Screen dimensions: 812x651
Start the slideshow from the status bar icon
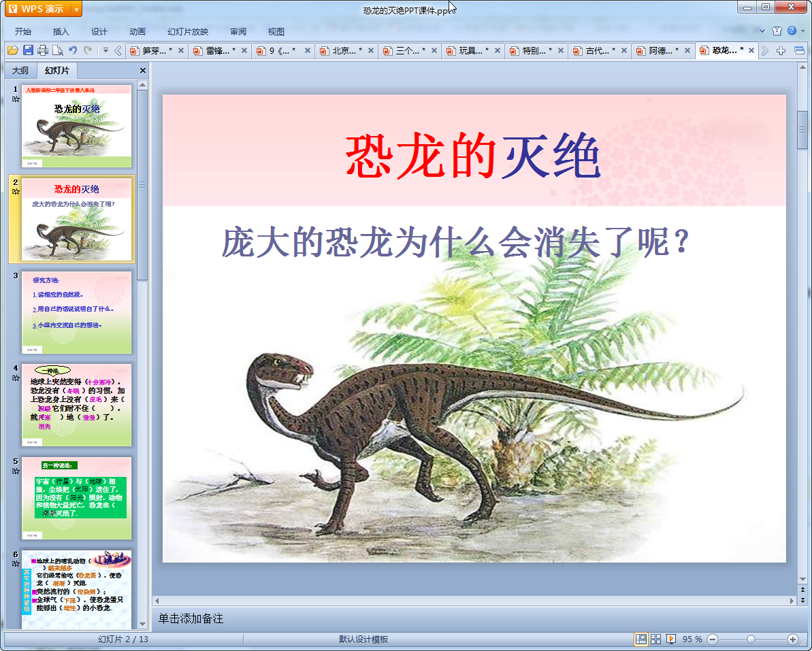(670, 639)
